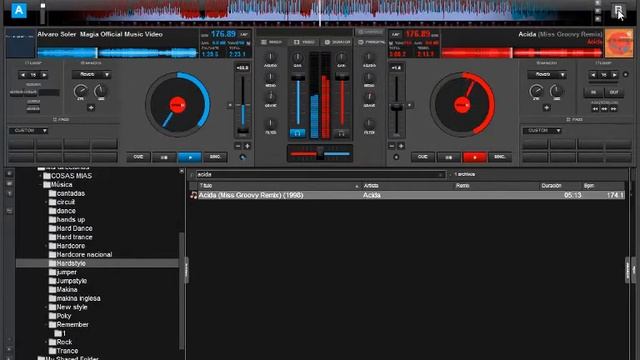Open the Jumpstyle folder
Image resolution: width=640 pixels, height=360 pixels.
tap(68, 281)
